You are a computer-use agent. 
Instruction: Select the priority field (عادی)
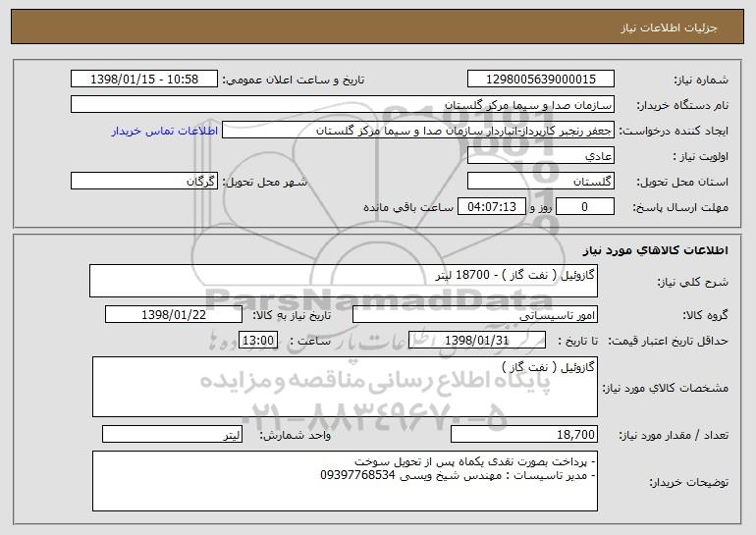coord(540,156)
